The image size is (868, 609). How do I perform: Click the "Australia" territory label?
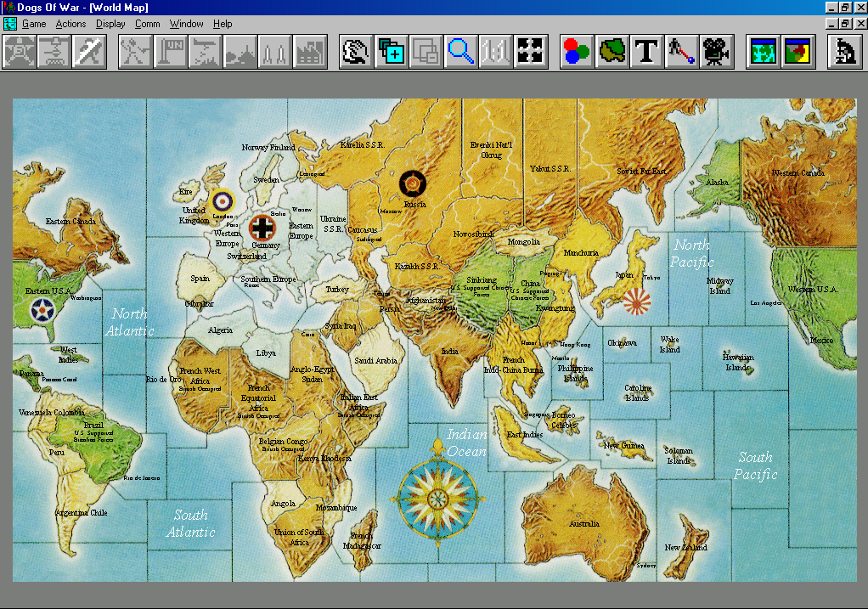click(x=584, y=524)
